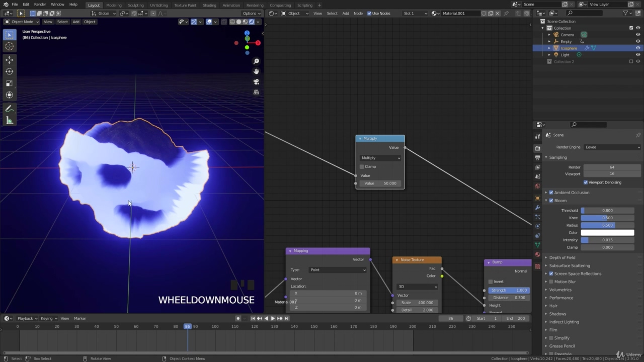
Task: Enable the Clamp checkbox on Multiply node
Action: coord(362,166)
